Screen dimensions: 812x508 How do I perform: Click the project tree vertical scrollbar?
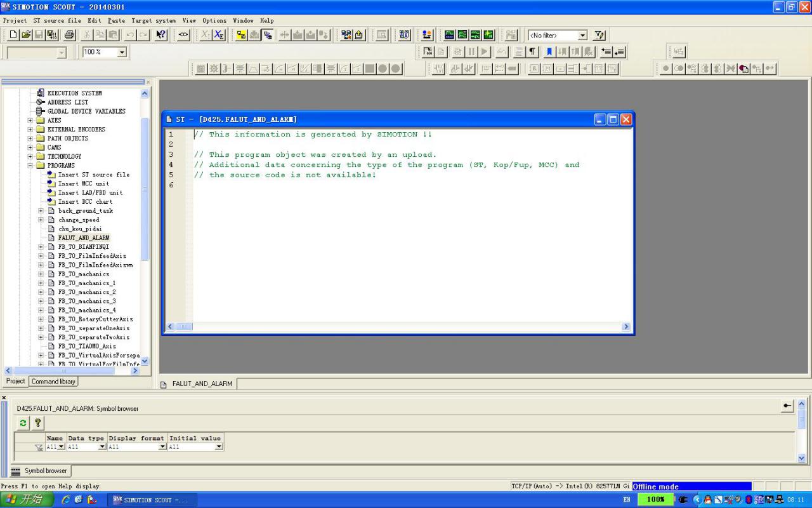tap(145, 189)
